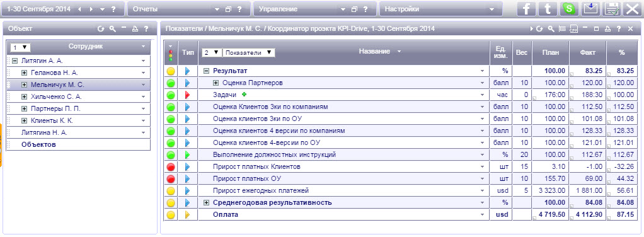Open the Показатели dropdown in table header
The width and height of the screenshot is (644, 237).
[x=248, y=52]
